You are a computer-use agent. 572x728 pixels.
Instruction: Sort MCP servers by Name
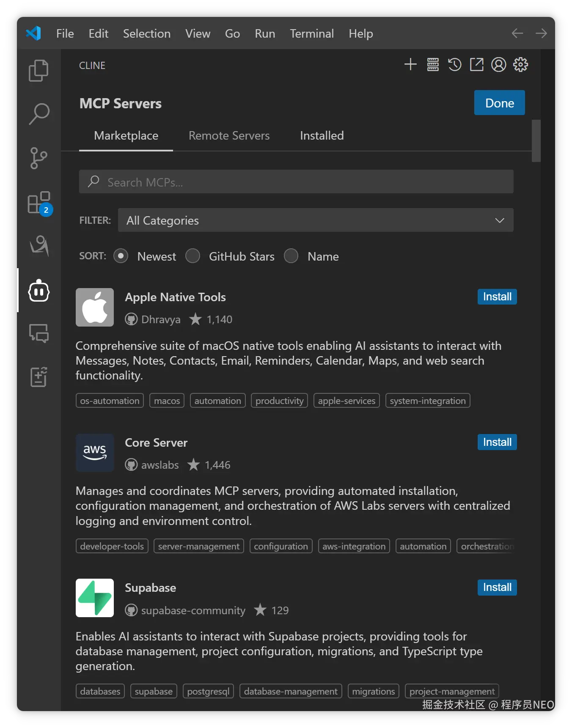click(291, 256)
